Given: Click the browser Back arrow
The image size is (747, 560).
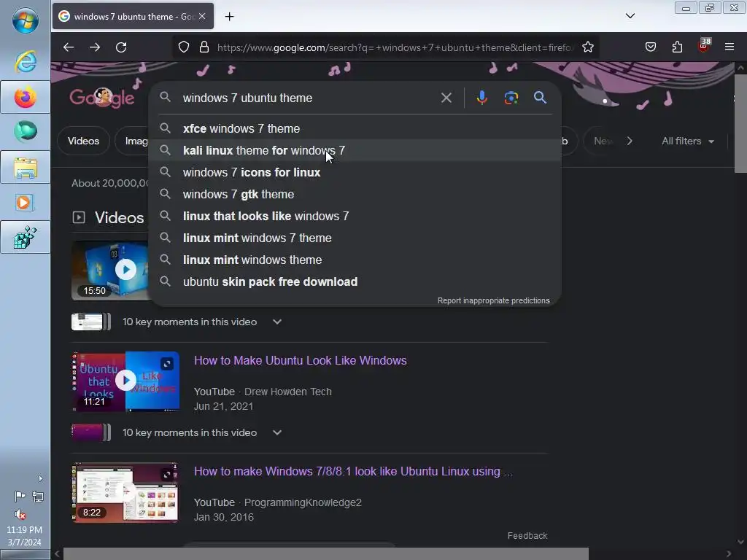Looking at the screenshot, I should [69, 47].
